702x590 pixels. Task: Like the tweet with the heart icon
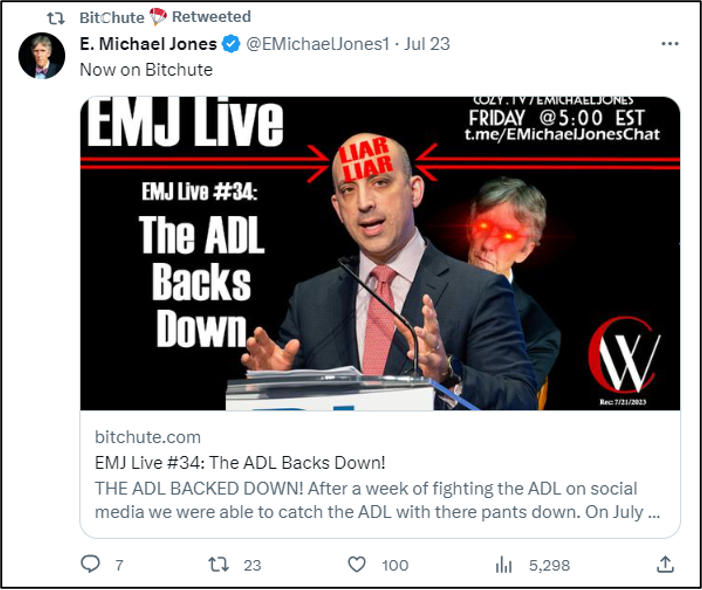357,564
